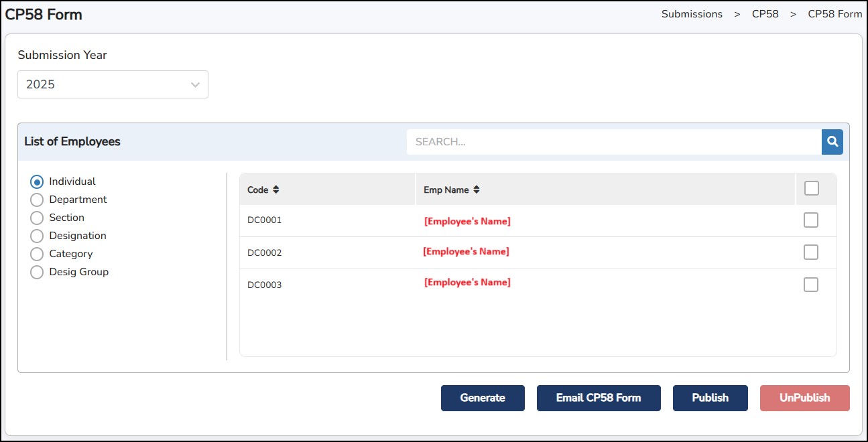Viewport: 868px width, 442px height.
Task: Pick the Category radio option
Action: (37, 254)
